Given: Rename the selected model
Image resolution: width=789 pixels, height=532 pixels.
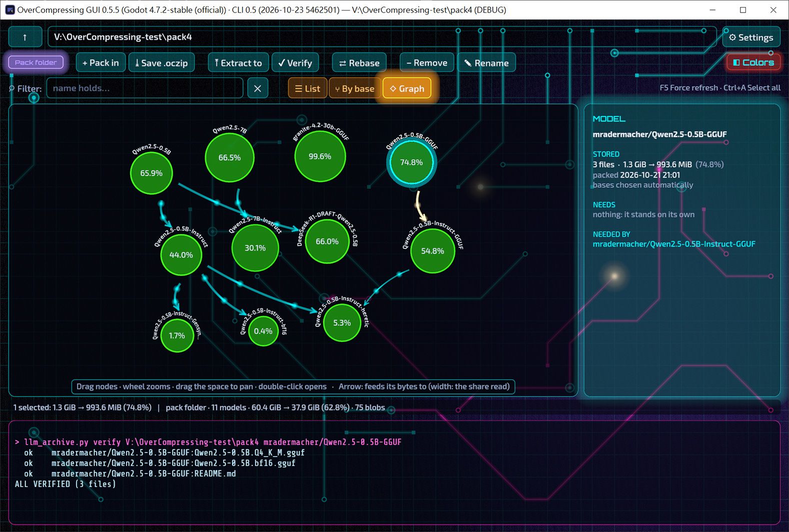Looking at the screenshot, I should coord(486,63).
